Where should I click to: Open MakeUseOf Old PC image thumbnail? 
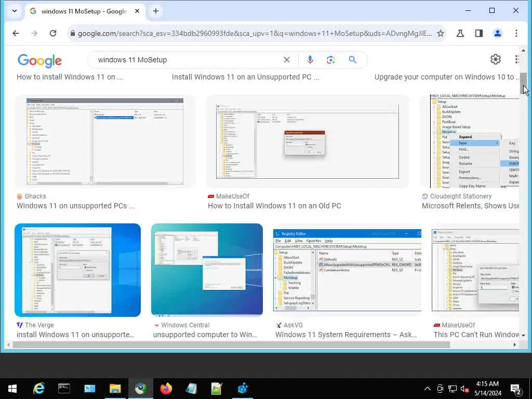coord(308,141)
